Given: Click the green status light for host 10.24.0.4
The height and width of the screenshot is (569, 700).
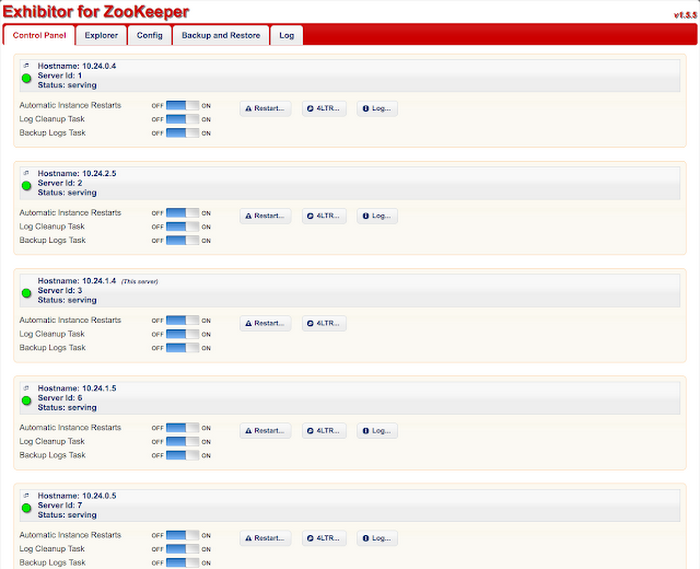Looking at the screenshot, I should (x=26, y=78).
